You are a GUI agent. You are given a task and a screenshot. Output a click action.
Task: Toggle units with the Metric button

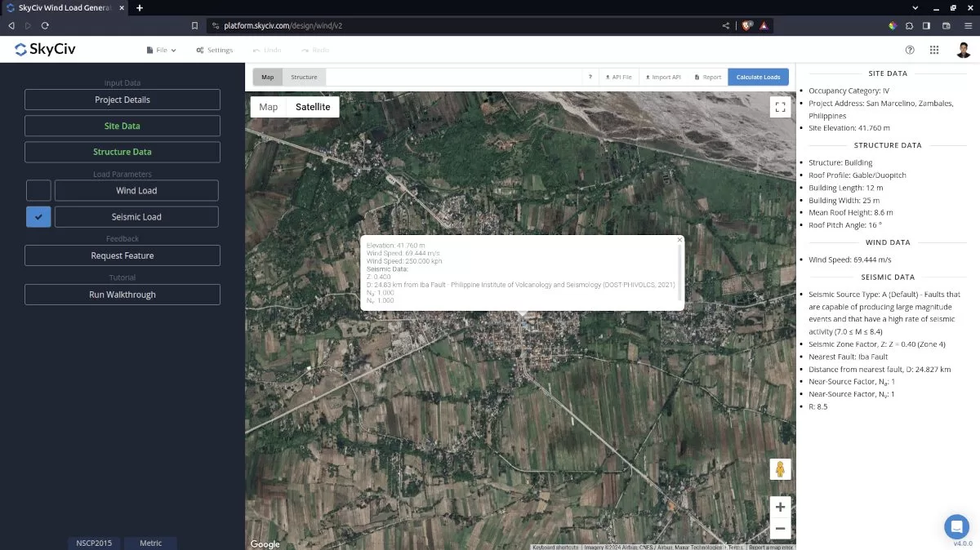point(150,543)
